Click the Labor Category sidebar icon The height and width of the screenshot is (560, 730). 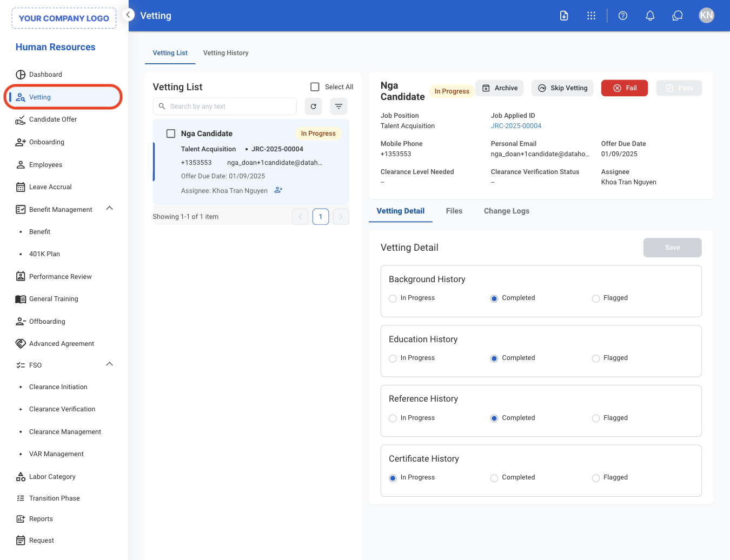[21, 477]
